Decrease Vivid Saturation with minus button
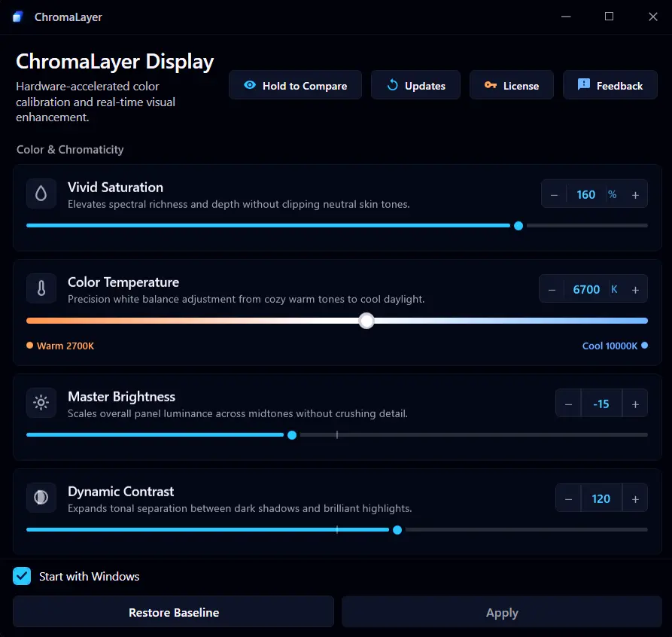 554,195
